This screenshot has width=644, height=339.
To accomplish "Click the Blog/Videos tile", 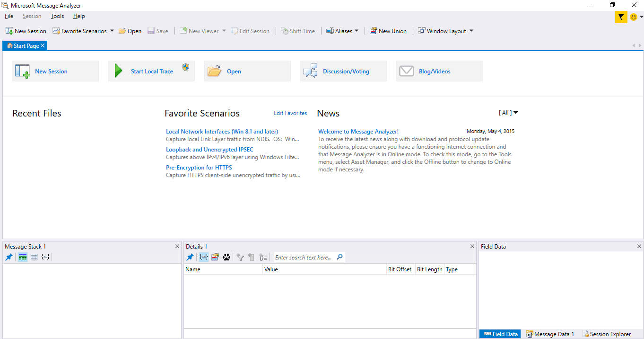I will pos(439,71).
